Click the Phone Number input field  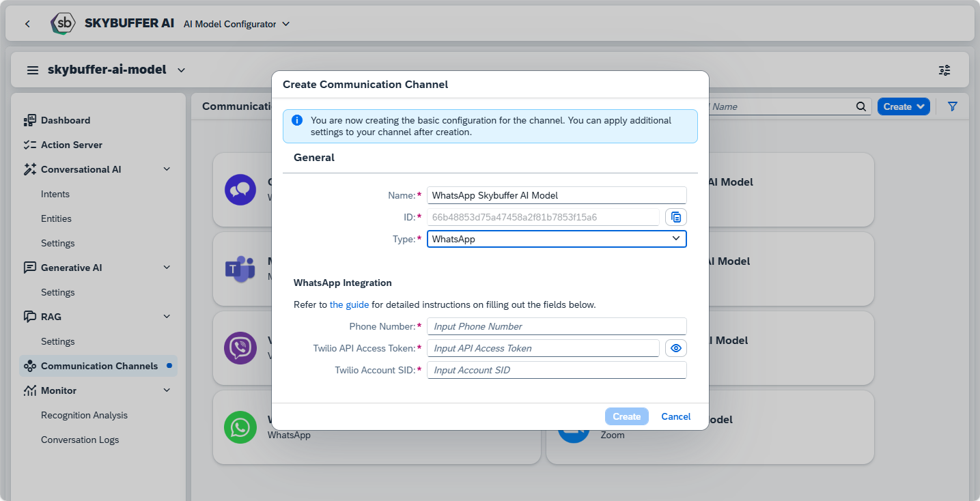point(557,326)
